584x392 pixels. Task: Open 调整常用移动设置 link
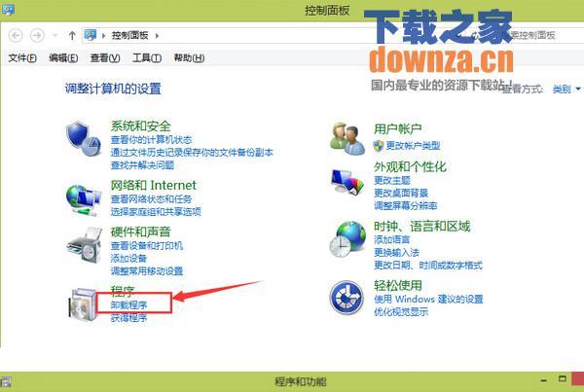coord(147,271)
